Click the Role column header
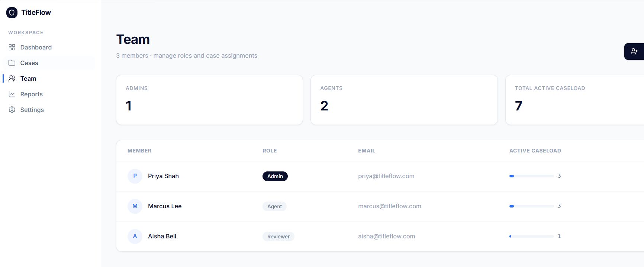Image resolution: width=644 pixels, height=267 pixels. click(270, 151)
